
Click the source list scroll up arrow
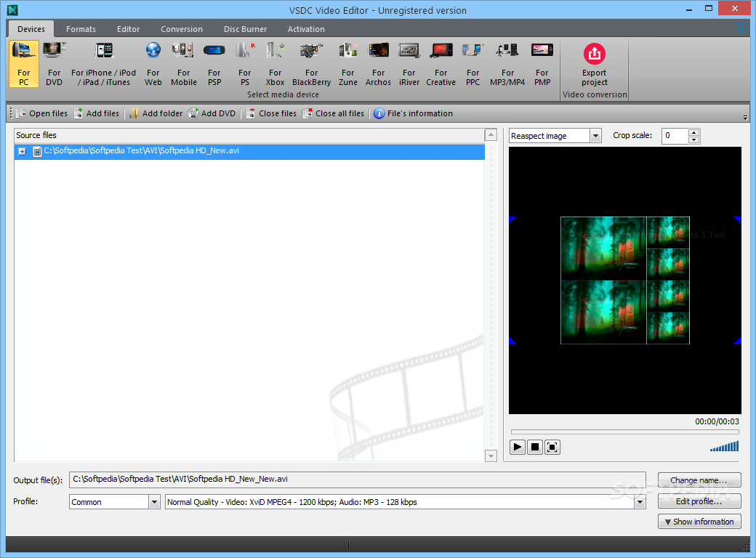point(491,135)
